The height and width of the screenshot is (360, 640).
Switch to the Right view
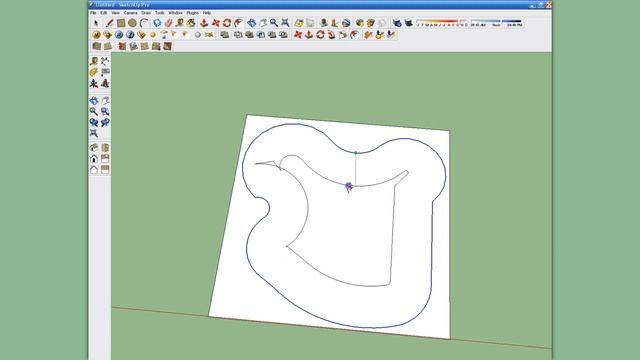click(x=105, y=158)
